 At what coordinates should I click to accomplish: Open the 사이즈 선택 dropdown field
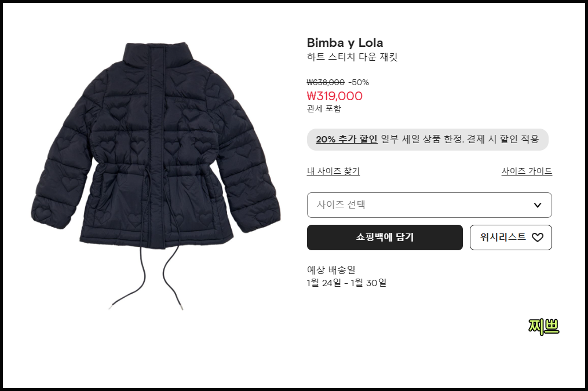(x=429, y=205)
